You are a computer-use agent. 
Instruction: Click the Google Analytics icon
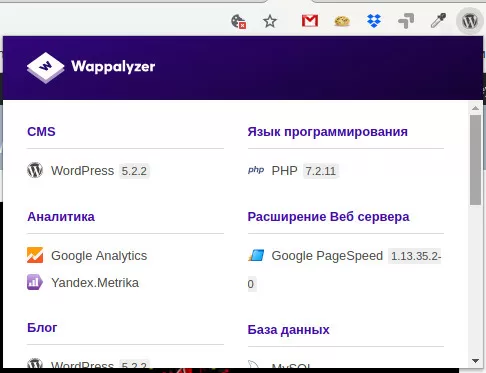[x=35, y=255]
